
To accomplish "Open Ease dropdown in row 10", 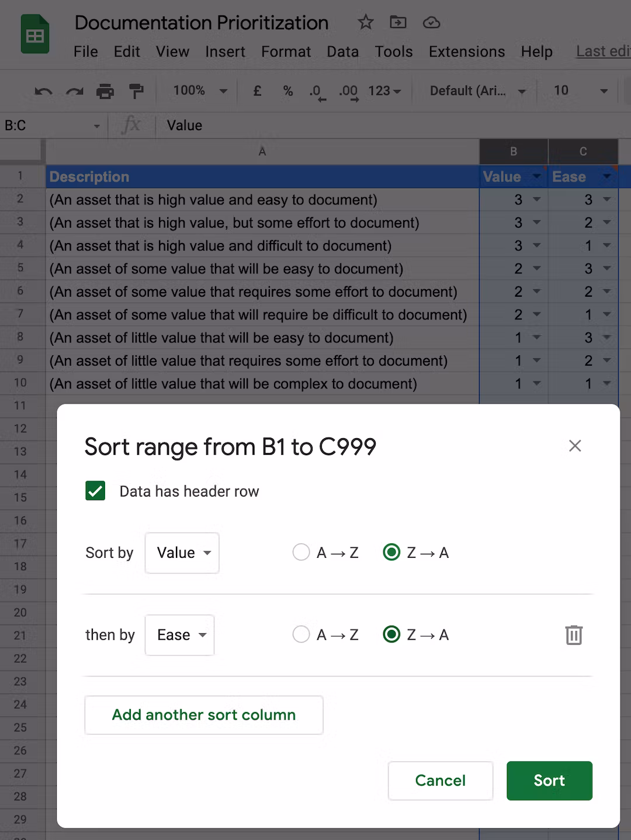I will [606, 384].
